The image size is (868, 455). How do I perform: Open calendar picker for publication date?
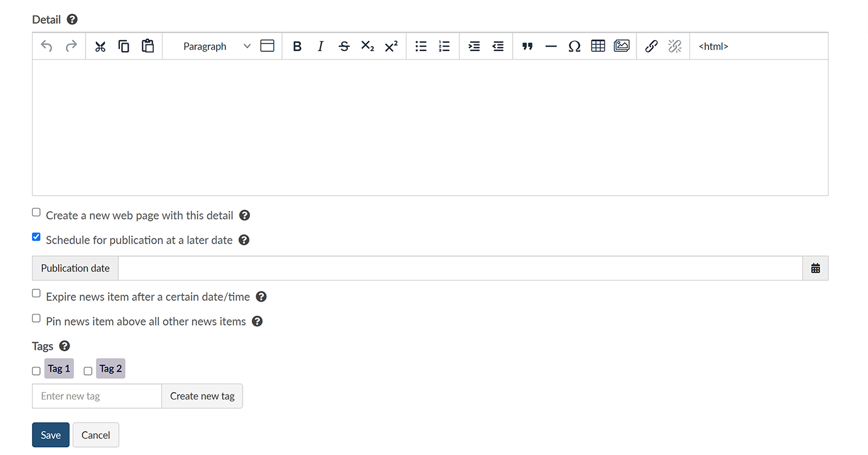(815, 268)
